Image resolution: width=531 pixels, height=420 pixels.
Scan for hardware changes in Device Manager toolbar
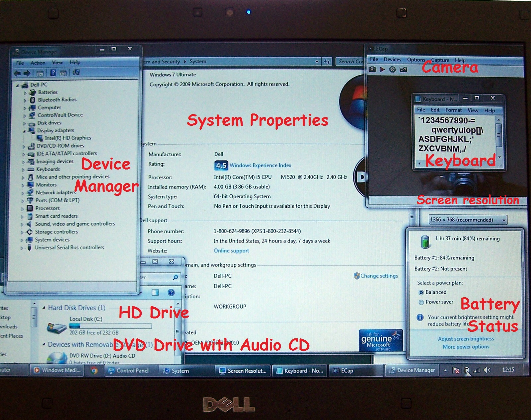(76, 73)
